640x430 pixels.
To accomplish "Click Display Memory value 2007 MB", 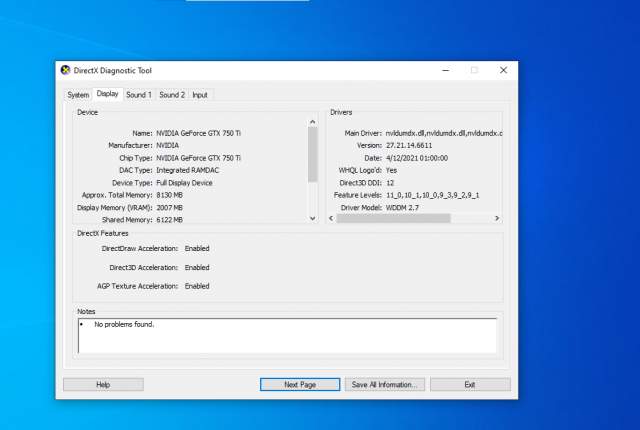I will [x=169, y=208].
